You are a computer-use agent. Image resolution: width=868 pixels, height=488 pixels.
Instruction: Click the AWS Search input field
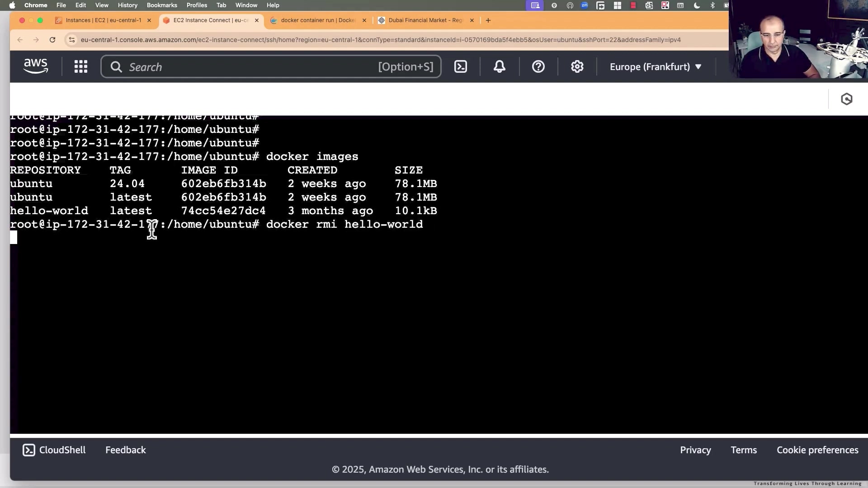click(271, 67)
